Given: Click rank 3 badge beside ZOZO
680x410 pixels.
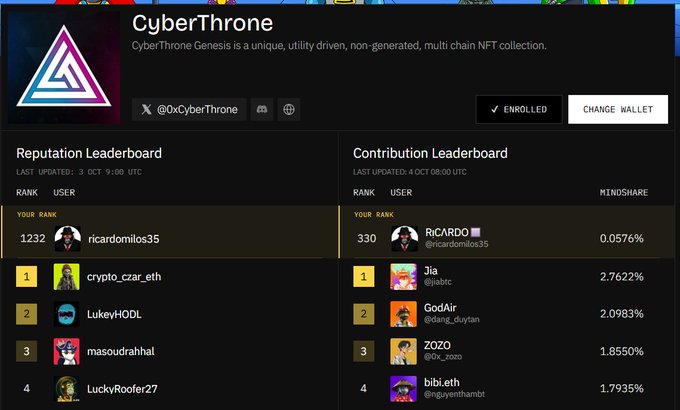Looking at the screenshot, I should click(363, 351).
